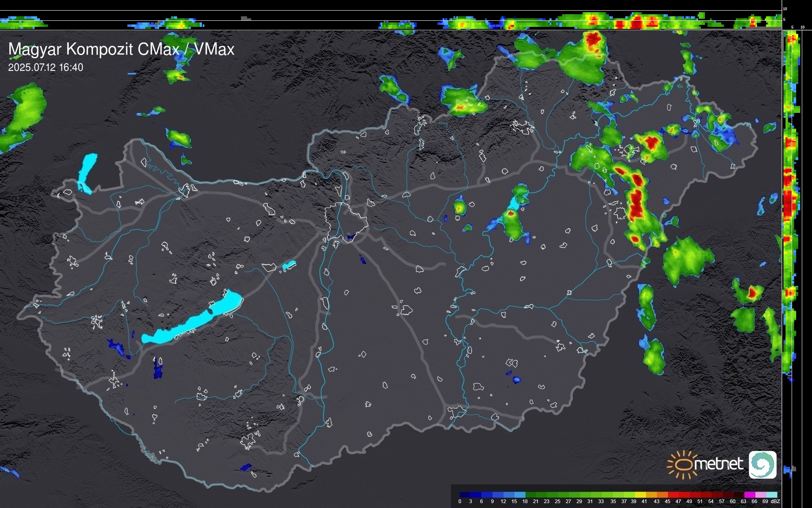Image resolution: width=812 pixels, height=508 pixels.
Task: Click the yellow 41 dBZ legend swatch
Action: 641,495
